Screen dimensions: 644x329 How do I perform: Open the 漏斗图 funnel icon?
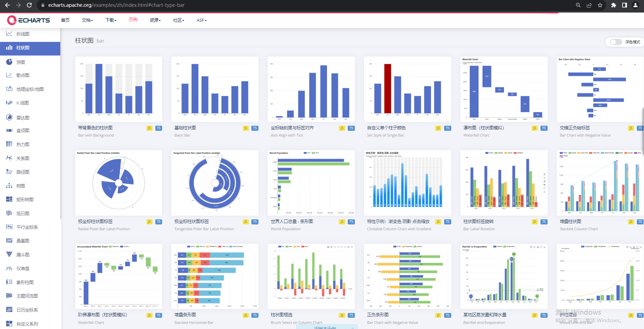point(9,254)
